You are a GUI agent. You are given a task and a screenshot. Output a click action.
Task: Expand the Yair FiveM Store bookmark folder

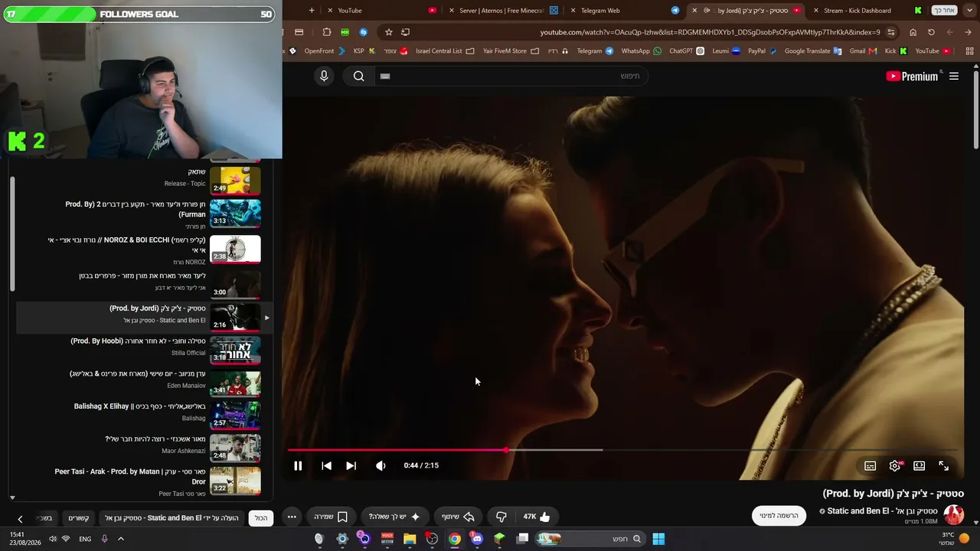(511, 51)
